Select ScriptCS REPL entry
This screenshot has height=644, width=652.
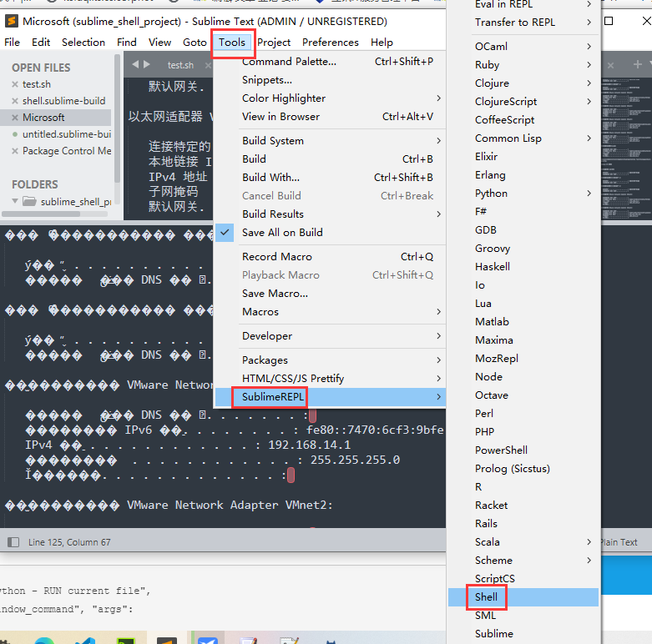(523, 578)
